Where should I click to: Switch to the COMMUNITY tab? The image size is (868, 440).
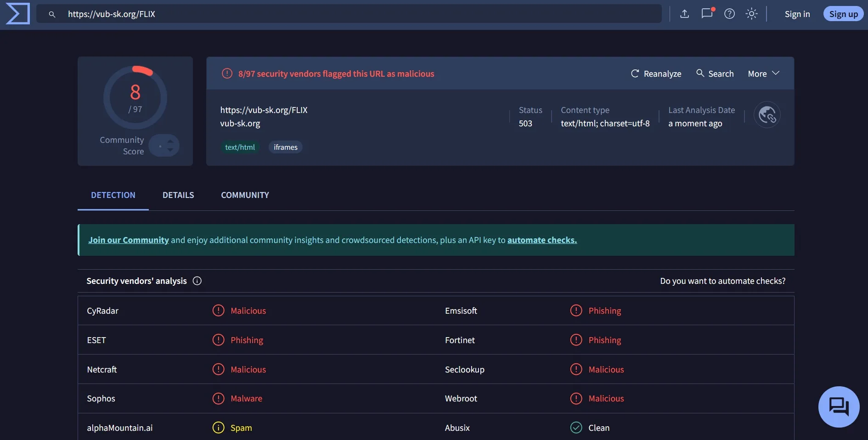click(244, 195)
